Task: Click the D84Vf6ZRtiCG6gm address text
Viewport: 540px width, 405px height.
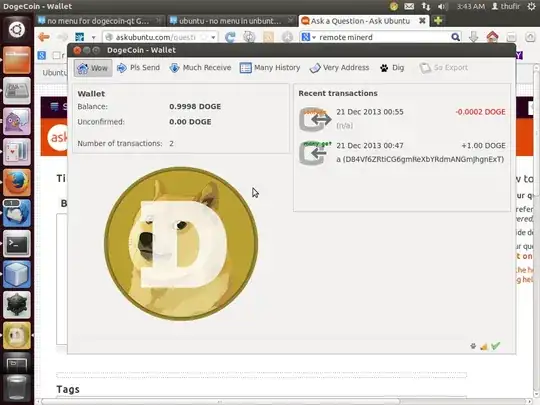Action: pos(420,159)
